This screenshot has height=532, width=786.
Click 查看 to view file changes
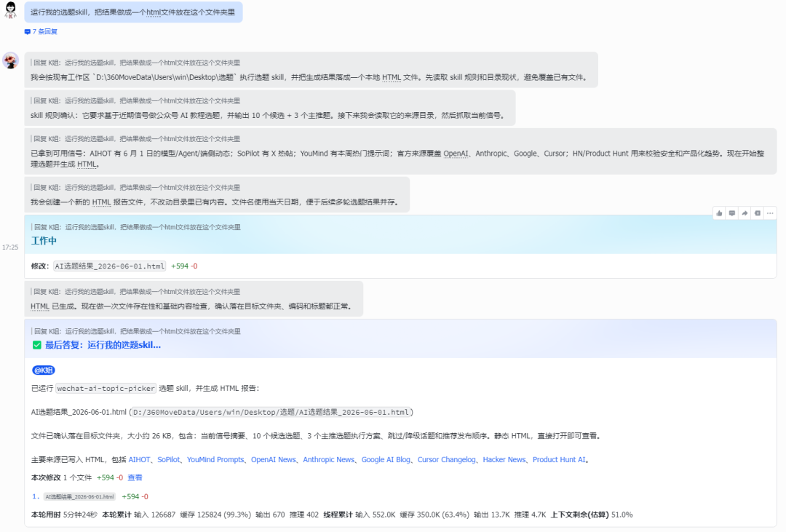point(135,477)
